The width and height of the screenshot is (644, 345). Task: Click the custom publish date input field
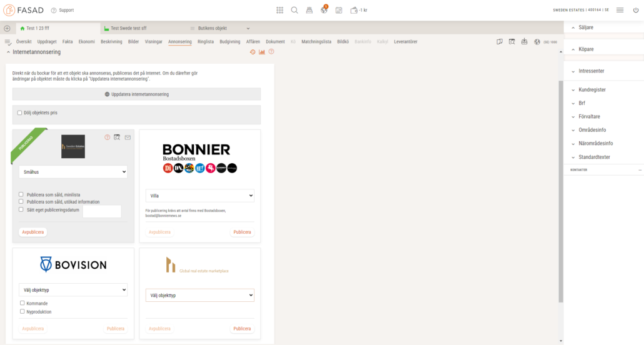coord(102,211)
